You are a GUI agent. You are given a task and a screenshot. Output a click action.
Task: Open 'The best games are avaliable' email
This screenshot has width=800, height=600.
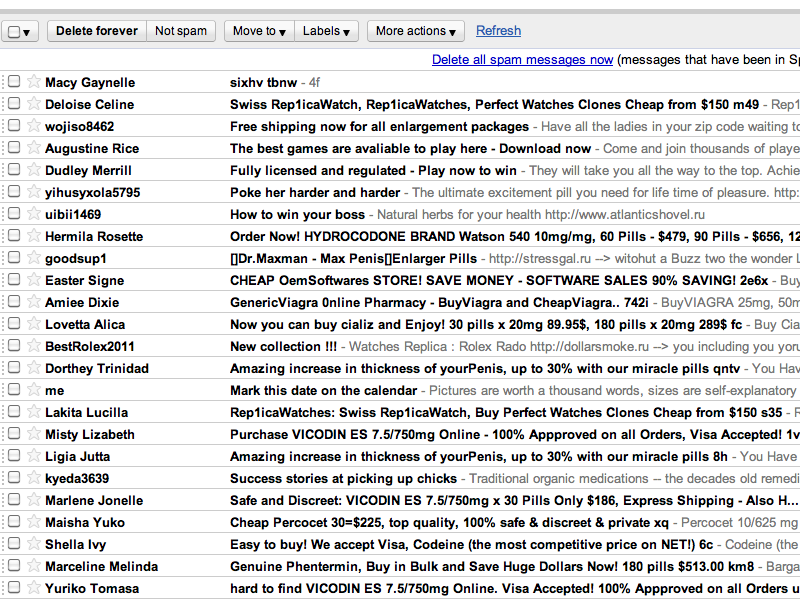(410, 148)
